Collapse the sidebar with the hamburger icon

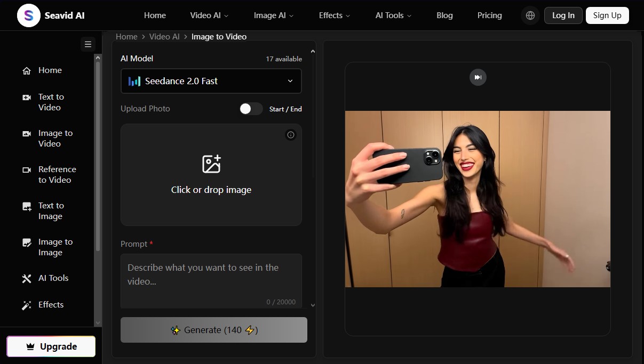point(88,44)
